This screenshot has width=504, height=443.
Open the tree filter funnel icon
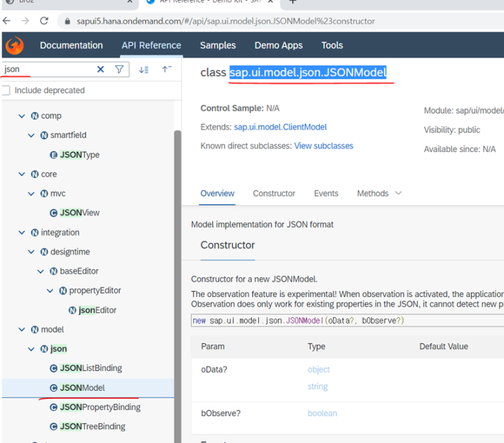tap(119, 69)
